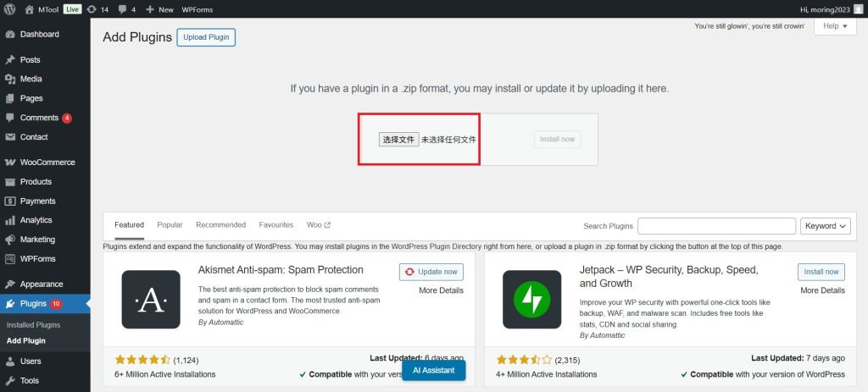
Task: Click the WooCommerce icon in sidebar
Action: click(x=10, y=163)
